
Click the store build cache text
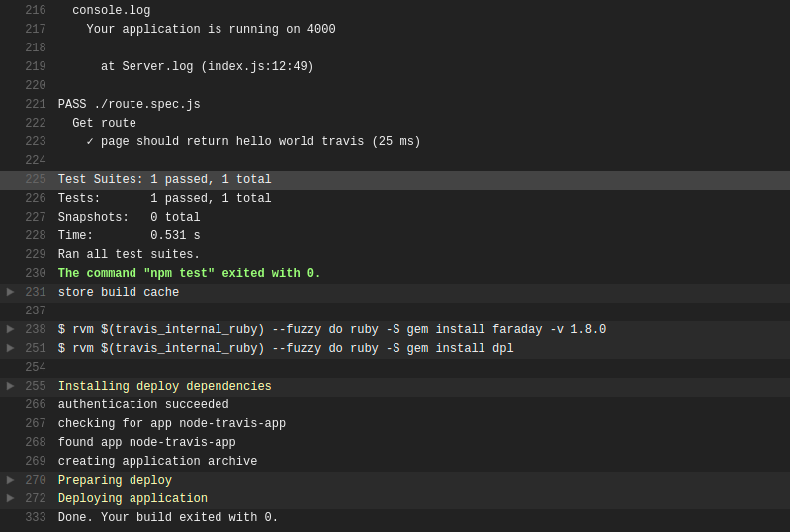(x=119, y=292)
